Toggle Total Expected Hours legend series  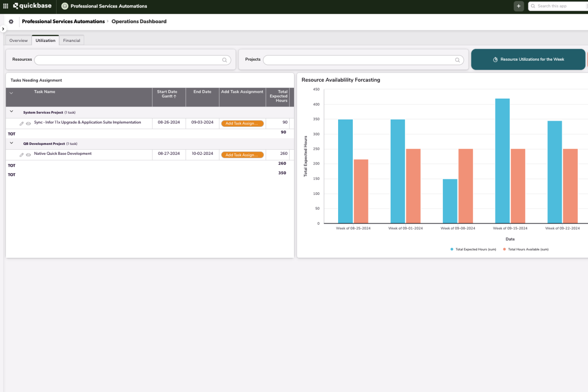(x=473, y=249)
